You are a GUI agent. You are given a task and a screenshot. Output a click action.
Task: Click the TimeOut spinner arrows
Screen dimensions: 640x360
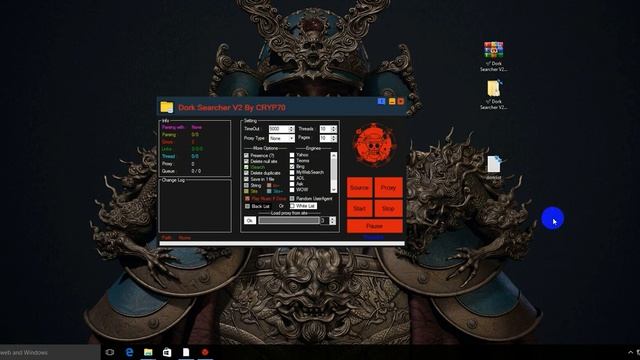[291, 129]
